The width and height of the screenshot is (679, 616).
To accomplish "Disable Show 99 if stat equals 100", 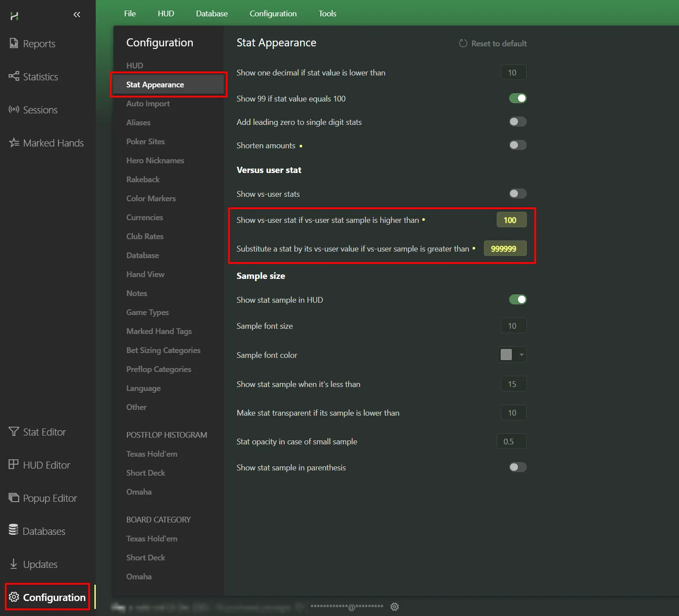I will point(518,98).
